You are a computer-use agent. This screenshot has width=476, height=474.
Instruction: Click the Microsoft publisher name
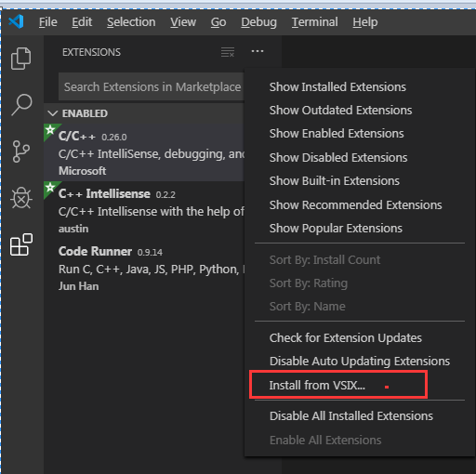82,171
